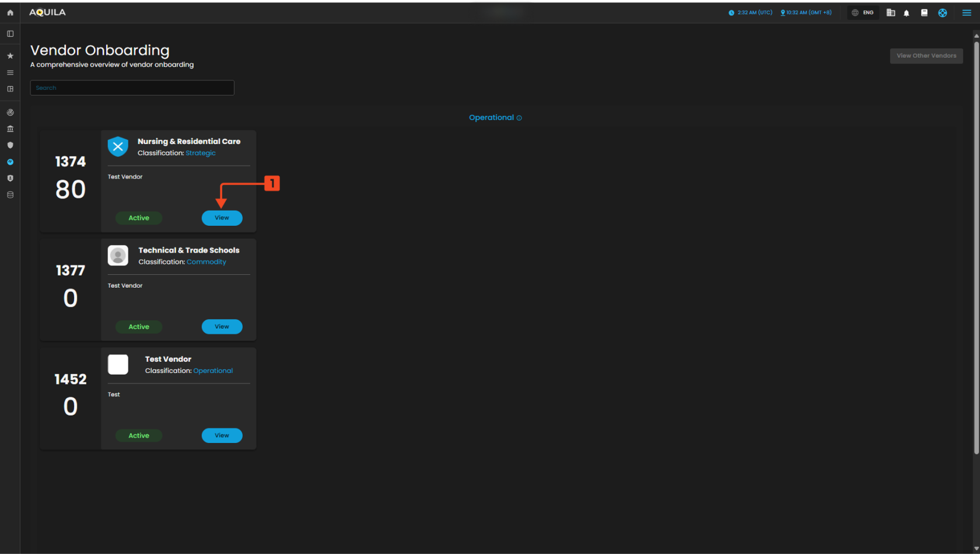Image resolution: width=980 pixels, height=554 pixels.
Task: View the Nursing & Residential Care vendor
Action: (222, 218)
